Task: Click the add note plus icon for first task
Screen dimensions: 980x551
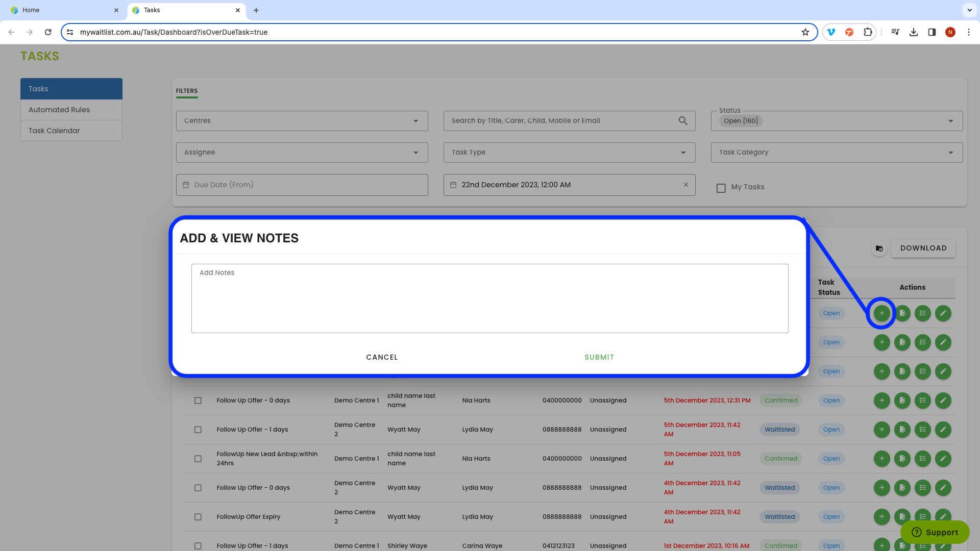Action: 881,313
